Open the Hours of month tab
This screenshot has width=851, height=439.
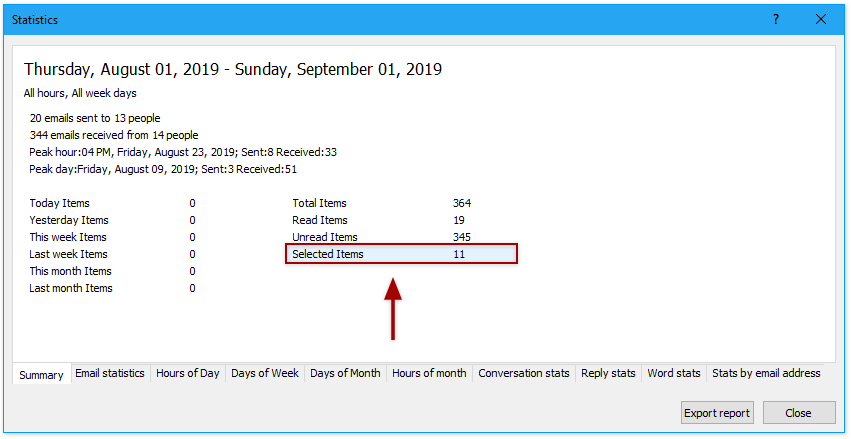(x=429, y=373)
